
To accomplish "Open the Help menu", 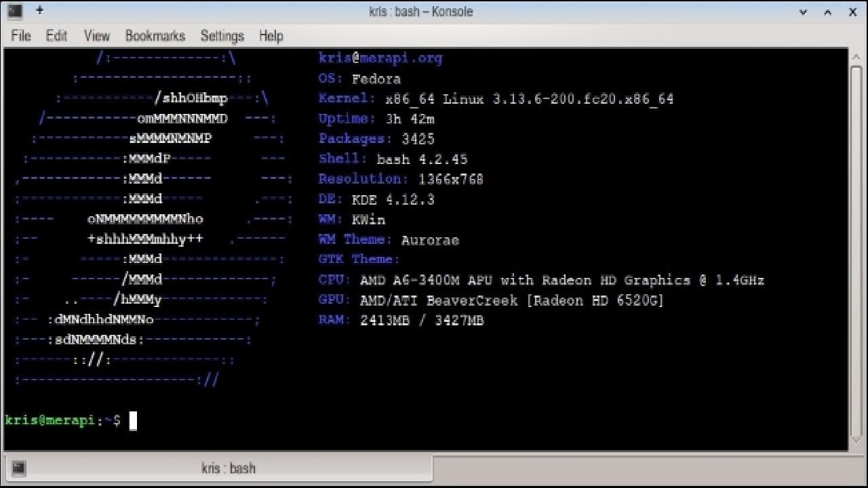I will 271,36.
